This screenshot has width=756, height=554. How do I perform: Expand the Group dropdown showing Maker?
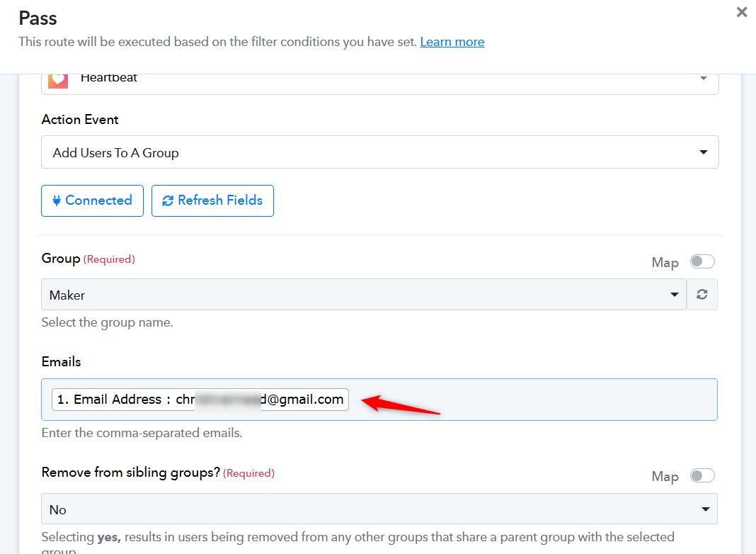(x=364, y=295)
